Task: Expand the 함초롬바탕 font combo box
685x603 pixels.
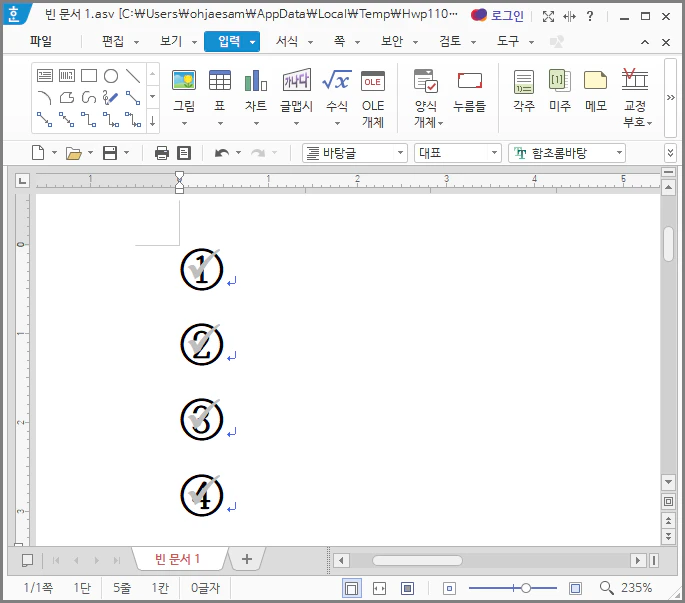Action: (619, 153)
